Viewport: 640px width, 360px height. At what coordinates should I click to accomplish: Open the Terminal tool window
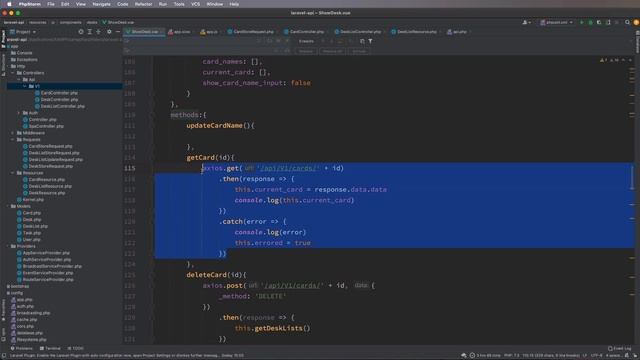tap(50, 349)
